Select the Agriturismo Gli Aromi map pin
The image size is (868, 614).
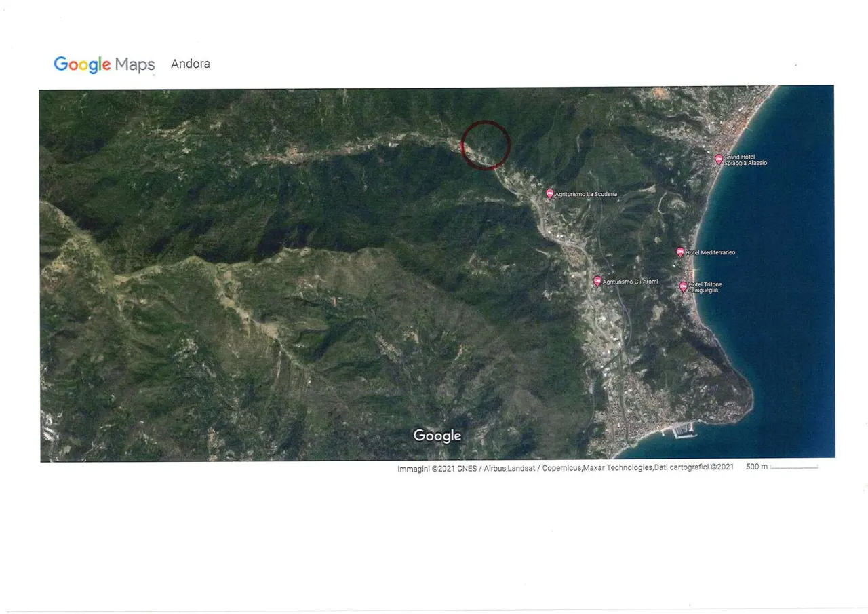(597, 281)
